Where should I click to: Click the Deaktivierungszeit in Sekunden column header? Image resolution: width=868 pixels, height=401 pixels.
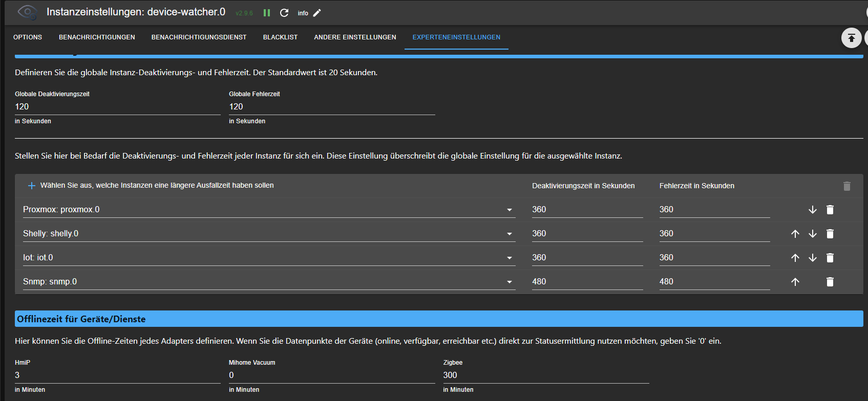point(583,186)
